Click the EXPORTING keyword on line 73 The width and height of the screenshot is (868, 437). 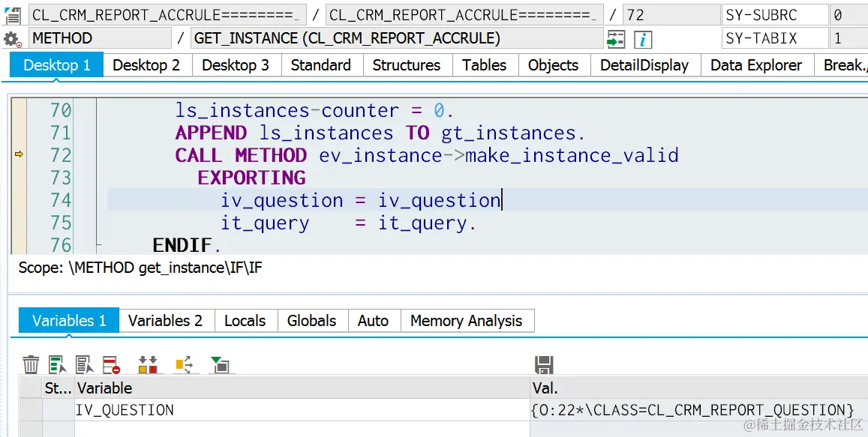click(252, 178)
